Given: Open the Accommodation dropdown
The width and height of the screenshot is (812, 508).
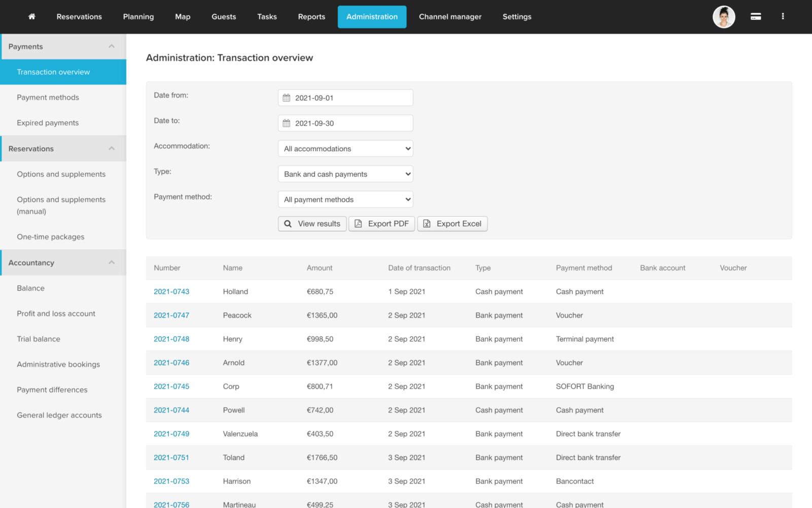Looking at the screenshot, I should click(x=345, y=149).
